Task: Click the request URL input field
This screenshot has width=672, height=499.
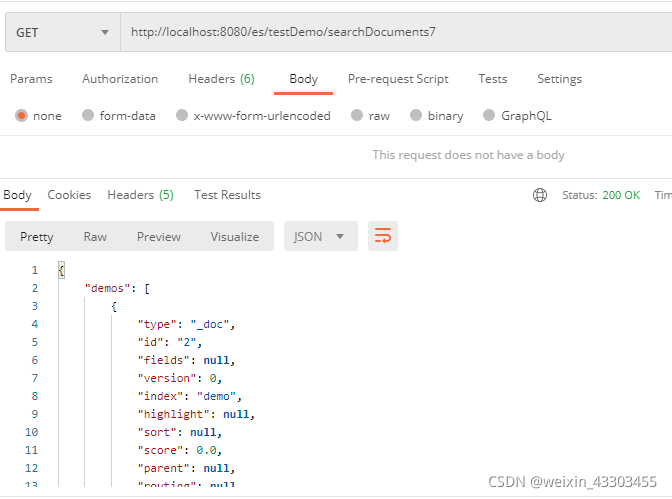Action: [x=396, y=32]
